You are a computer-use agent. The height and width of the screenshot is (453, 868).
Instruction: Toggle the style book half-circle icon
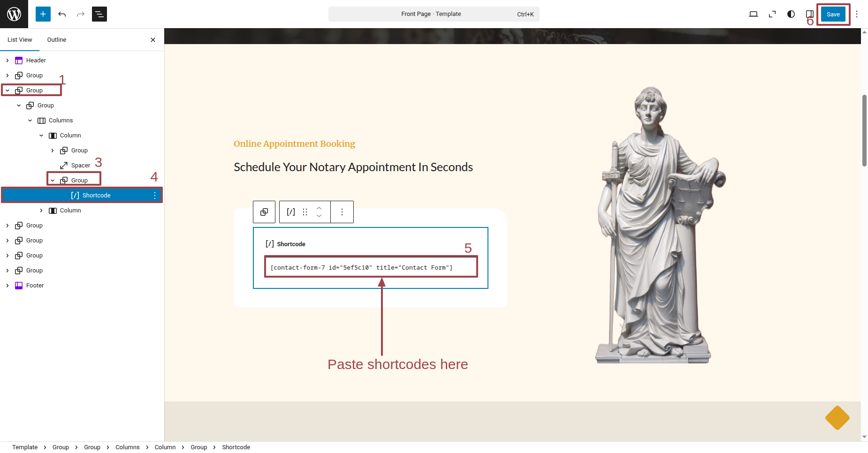click(x=791, y=14)
